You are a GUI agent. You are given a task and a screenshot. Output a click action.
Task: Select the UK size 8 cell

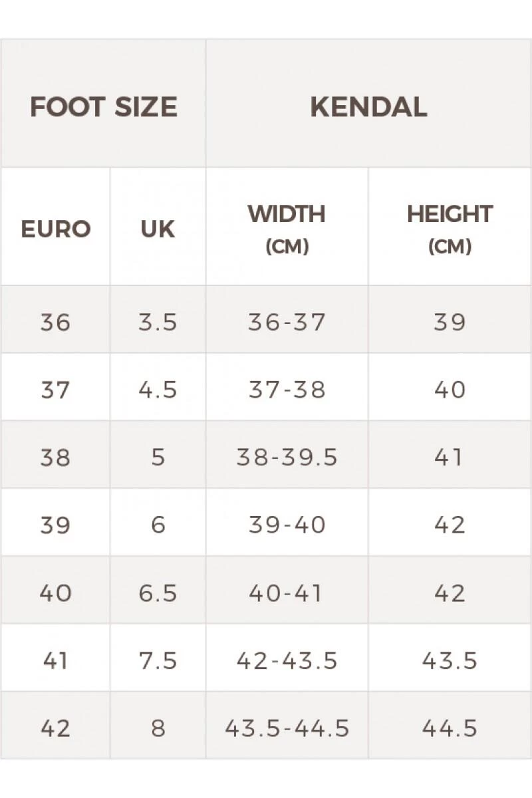tap(158, 728)
